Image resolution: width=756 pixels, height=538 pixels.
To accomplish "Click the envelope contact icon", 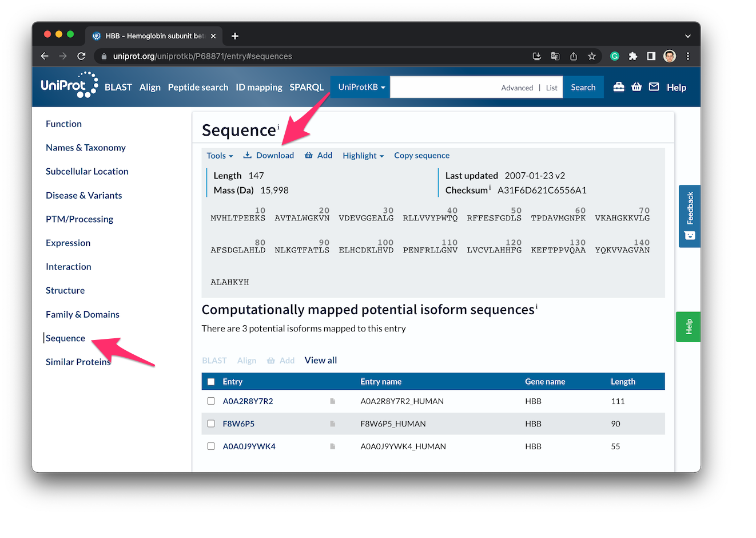I will (654, 87).
